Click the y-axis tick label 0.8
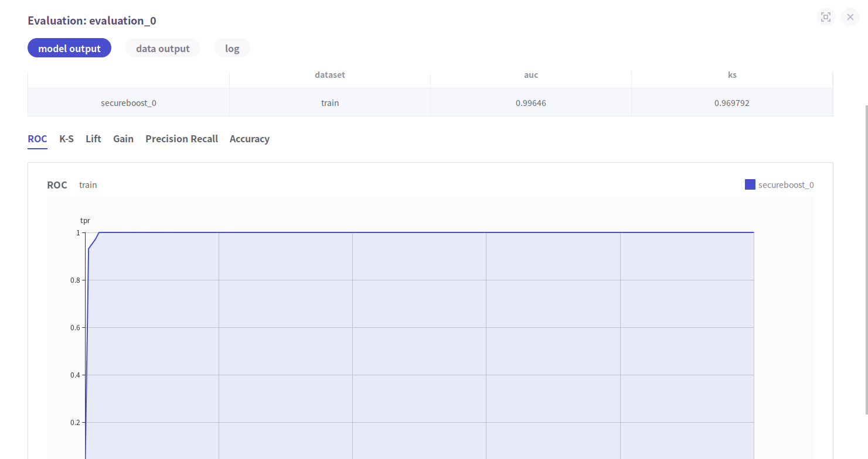868x459 pixels. tap(75, 280)
